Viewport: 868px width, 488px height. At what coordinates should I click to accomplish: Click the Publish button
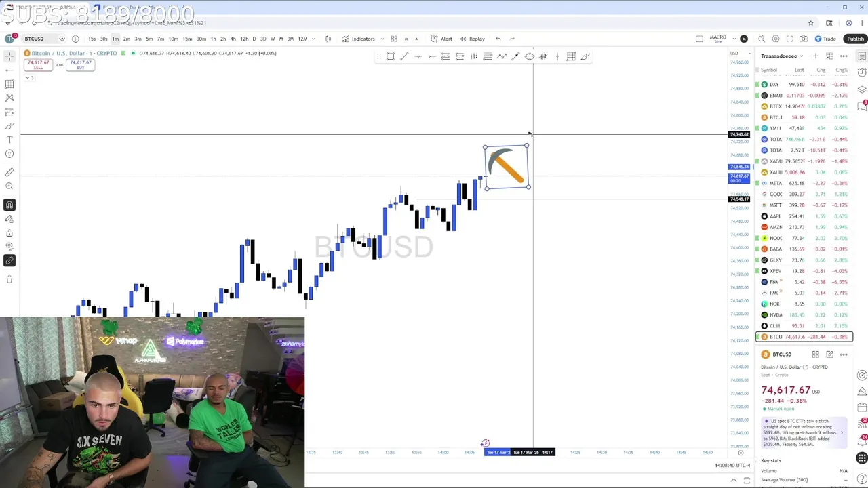coord(855,39)
